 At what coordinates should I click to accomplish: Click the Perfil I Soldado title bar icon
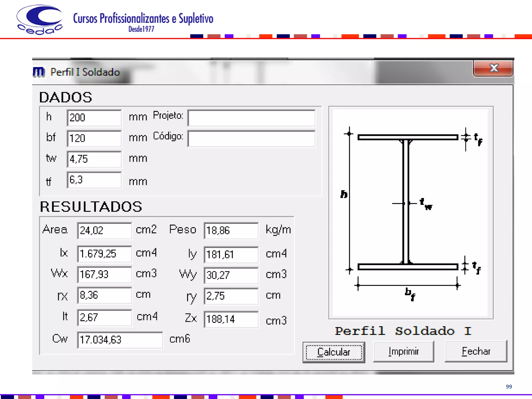tap(39, 72)
